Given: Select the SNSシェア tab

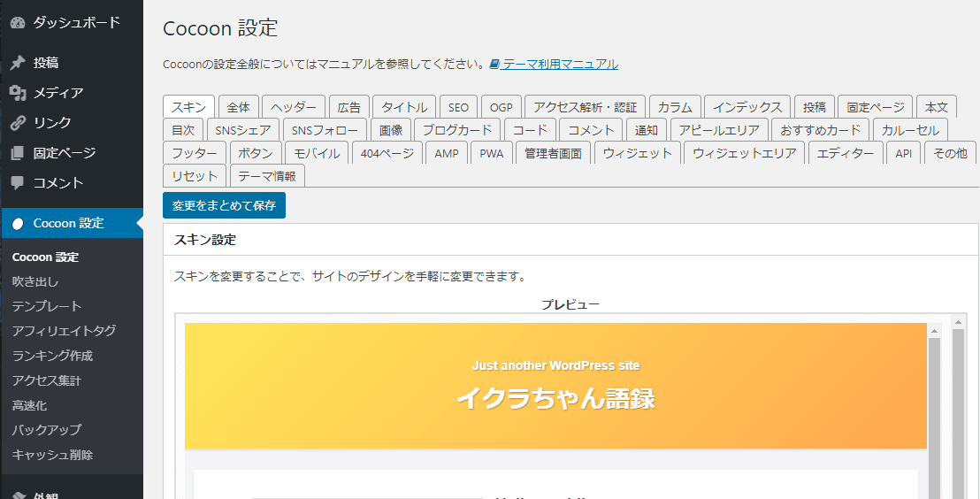Looking at the screenshot, I should click(243, 130).
